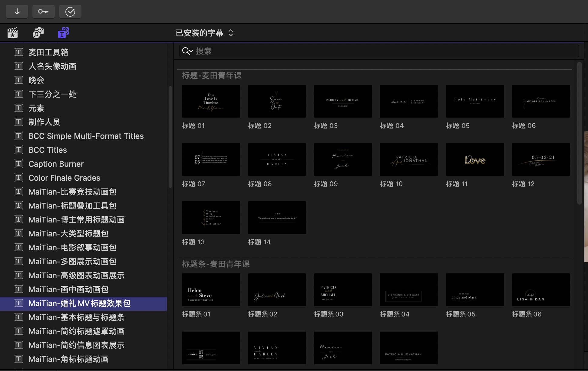This screenshot has height=371, width=588.
Task: Open the keyword editor key icon
Action: click(x=43, y=12)
